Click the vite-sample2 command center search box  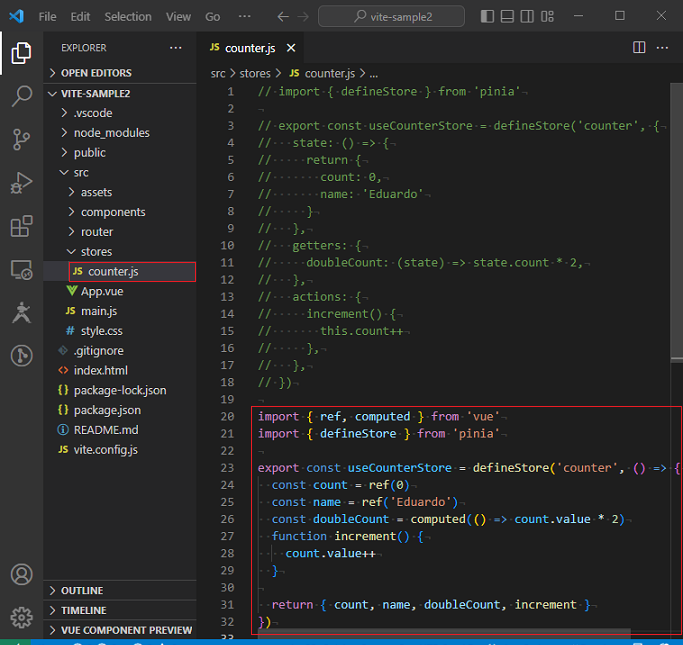pyautogui.click(x=391, y=17)
